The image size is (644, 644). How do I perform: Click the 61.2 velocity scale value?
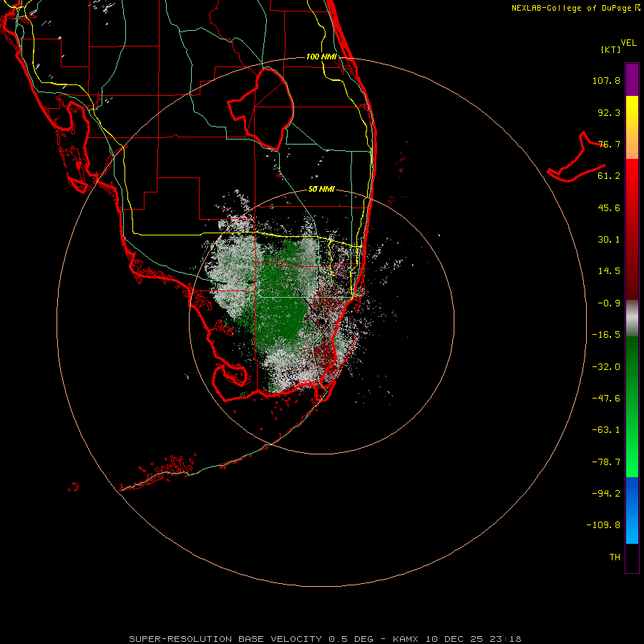[609, 176]
